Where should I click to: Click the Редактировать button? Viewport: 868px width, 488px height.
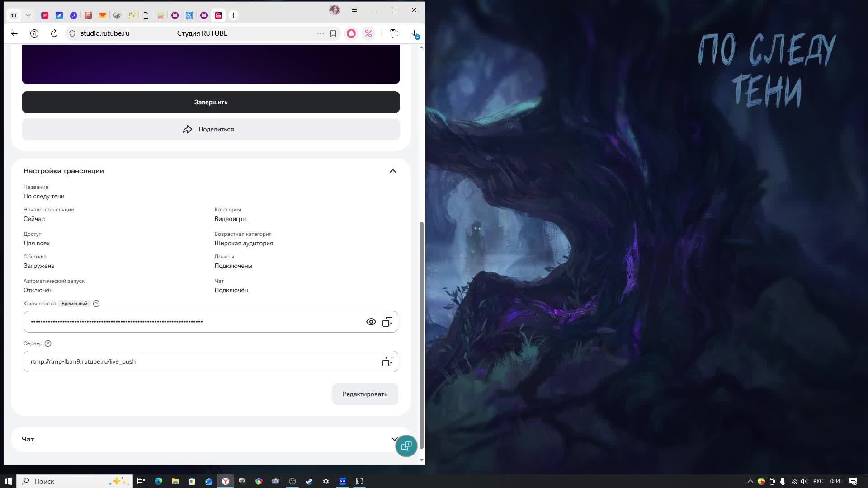click(x=365, y=394)
